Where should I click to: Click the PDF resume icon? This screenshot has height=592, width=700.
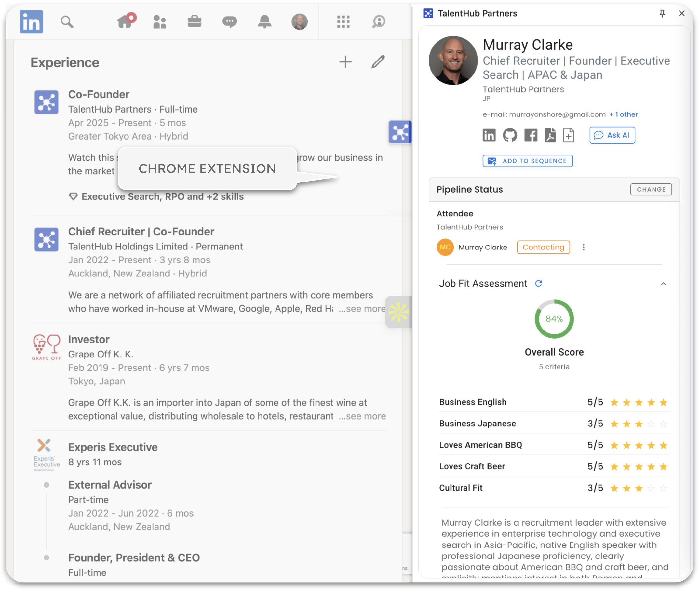(550, 135)
